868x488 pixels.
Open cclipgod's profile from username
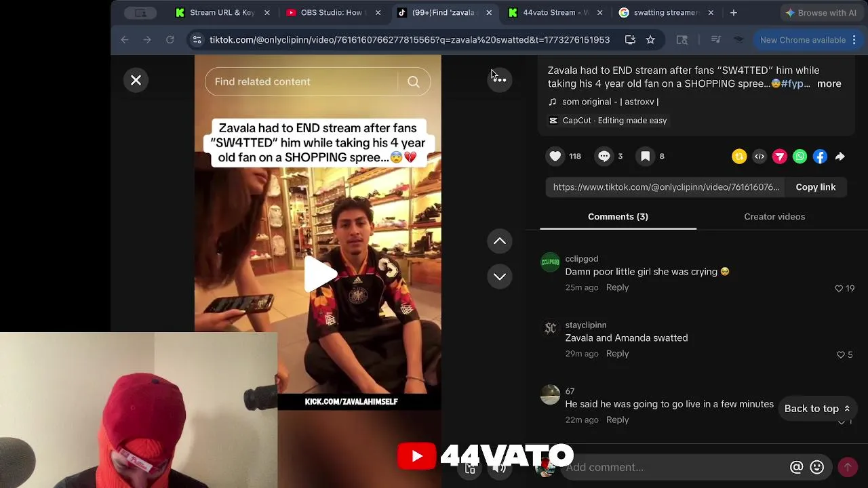[582, 259]
